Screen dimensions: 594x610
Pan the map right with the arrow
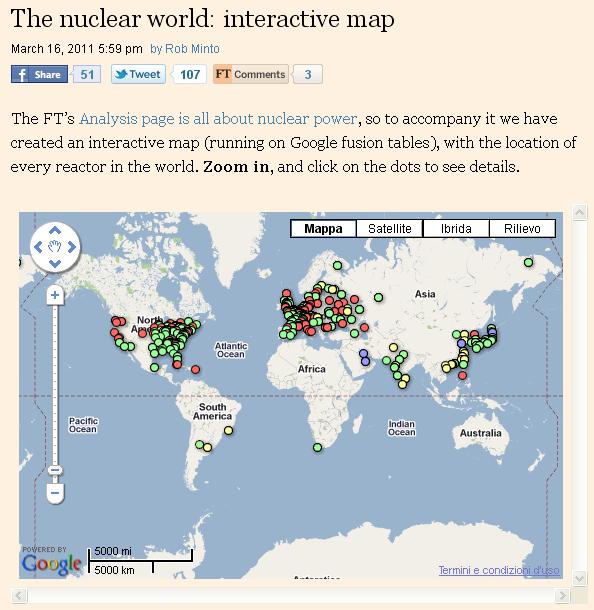click(72, 247)
